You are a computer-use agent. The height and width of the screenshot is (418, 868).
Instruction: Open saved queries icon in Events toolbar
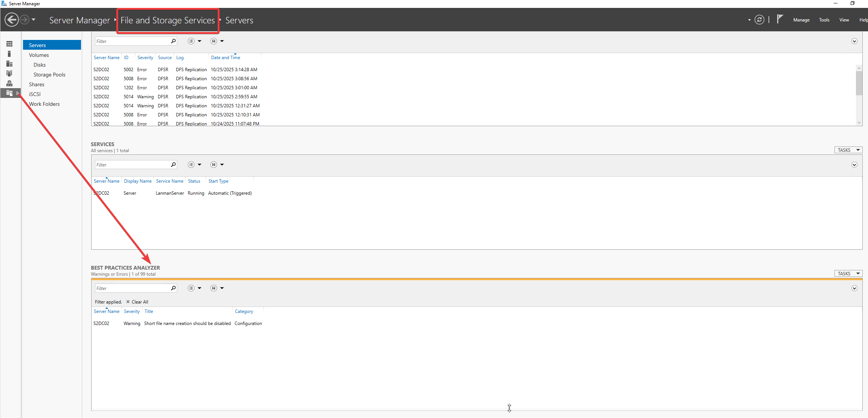tap(214, 41)
